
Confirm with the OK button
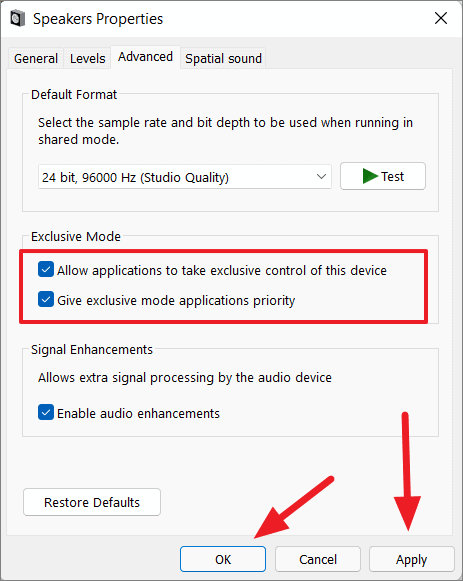pos(223,559)
